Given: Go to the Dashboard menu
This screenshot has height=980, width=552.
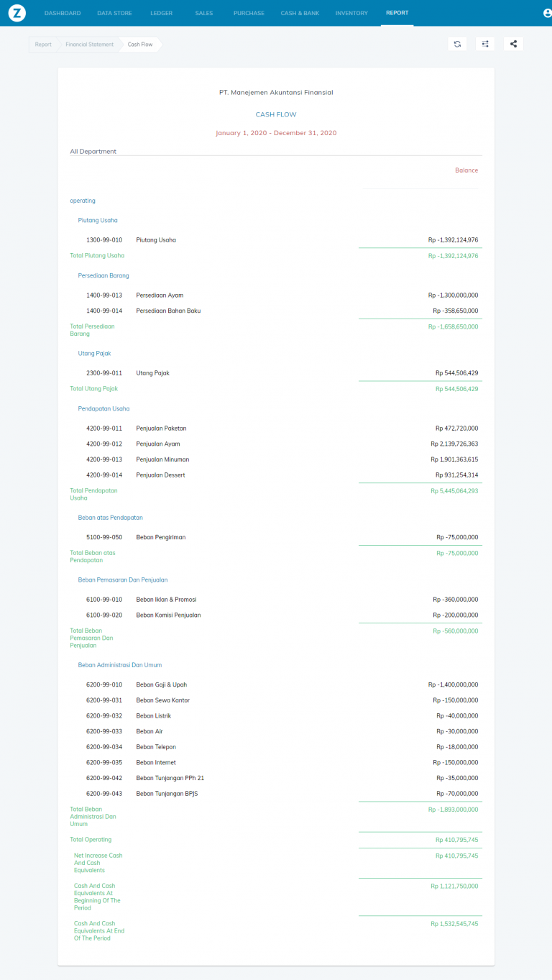Looking at the screenshot, I should tap(63, 13).
